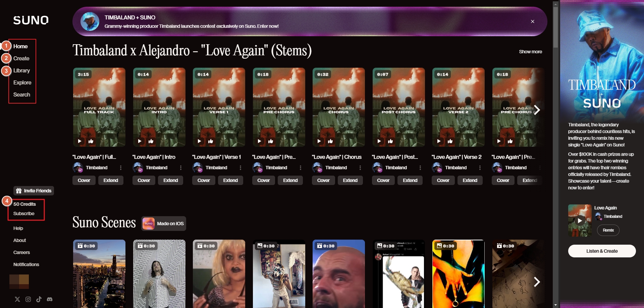Click Show more for Love Again stems
This screenshot has width=644, height=308.
[530, 52]
